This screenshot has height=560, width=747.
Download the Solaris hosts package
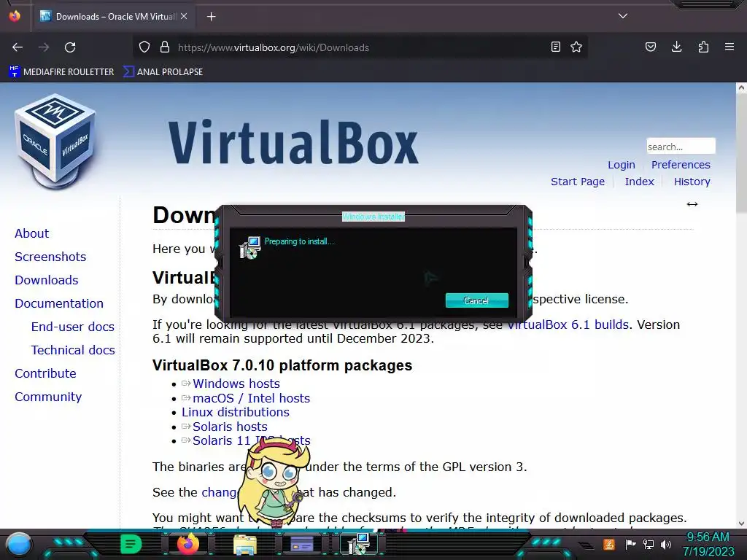(x=230, y=427)
